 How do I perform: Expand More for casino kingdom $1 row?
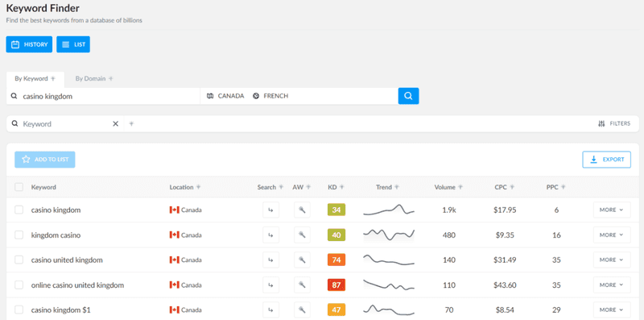pos(612,310)
